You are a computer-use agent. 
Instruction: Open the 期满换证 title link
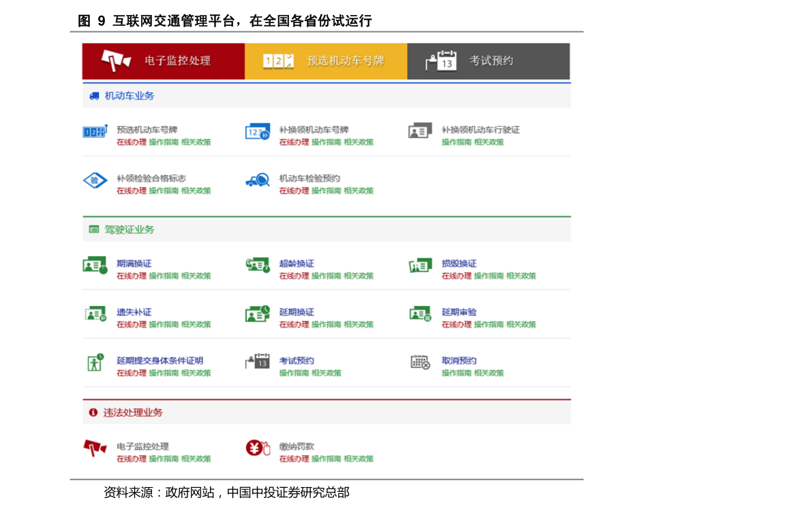(x=134, y=264)
